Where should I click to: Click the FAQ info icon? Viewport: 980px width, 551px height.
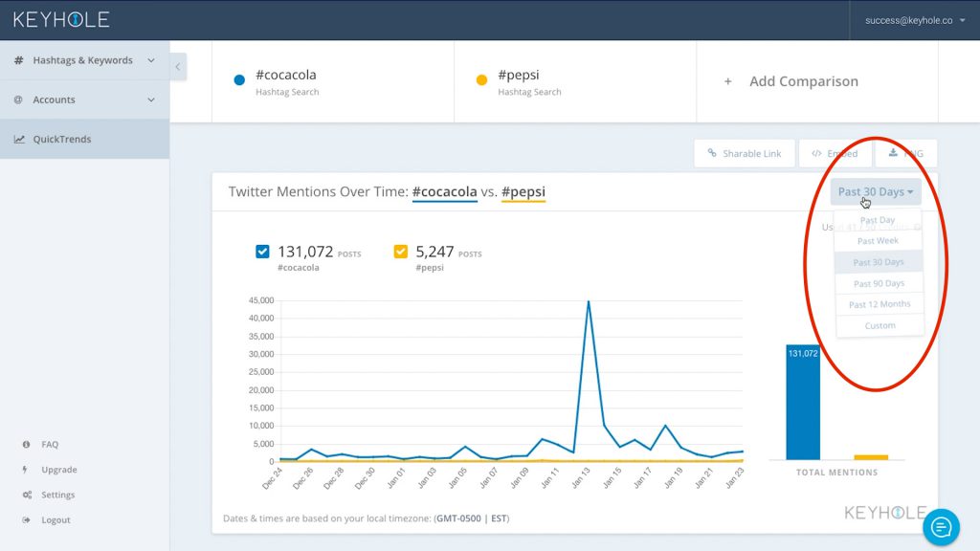[x=26, y=444]
